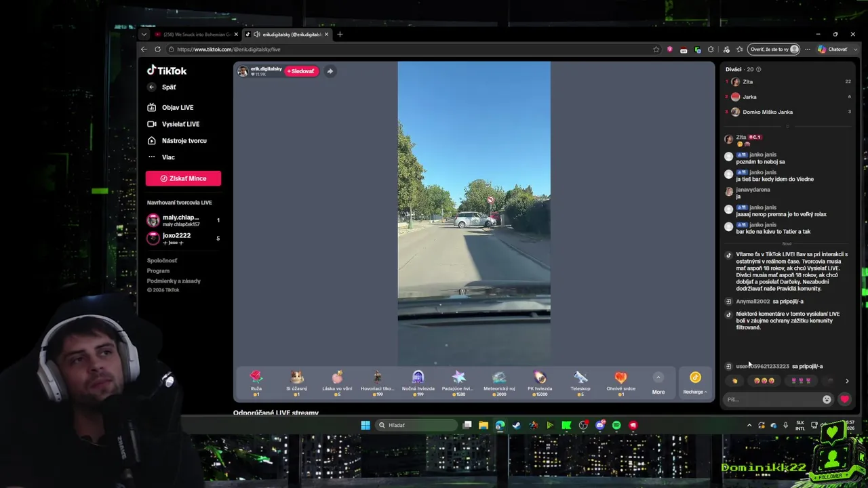Send the Ohnivé srdce gift
The height and width of the screenshot is (488, 868).
pos(620,383)
